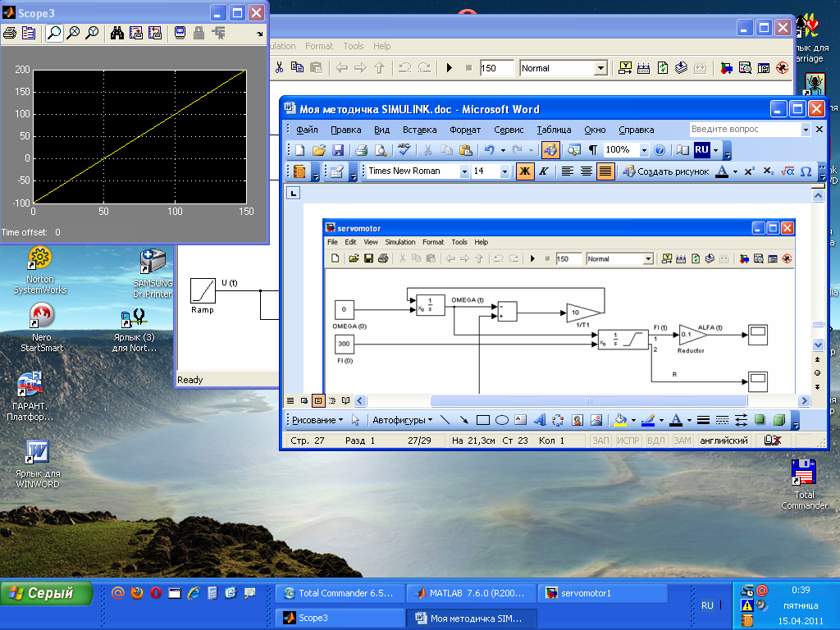Toggle Bold Ж formatting in Word
Viewport: 840px width, 630px height.
(525, 171)
